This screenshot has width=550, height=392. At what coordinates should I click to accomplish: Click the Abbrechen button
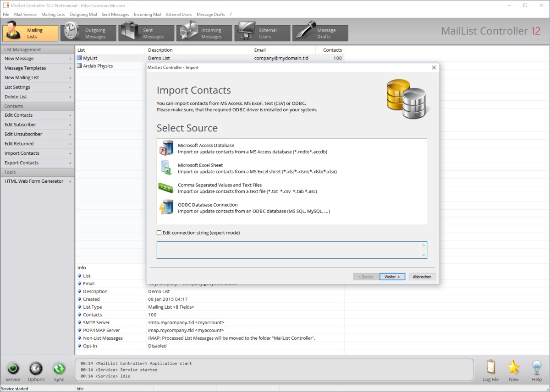coord(422,277)
